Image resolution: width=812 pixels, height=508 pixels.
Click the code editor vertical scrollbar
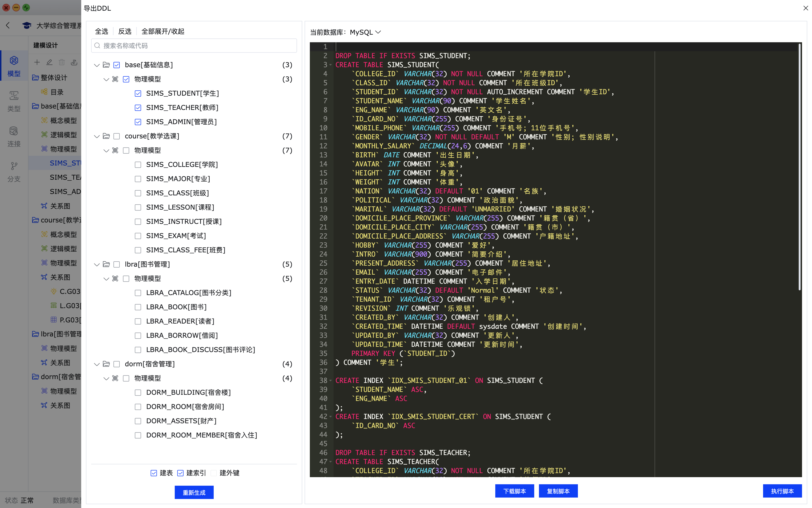pyautogui.click(x=800, y=167)
